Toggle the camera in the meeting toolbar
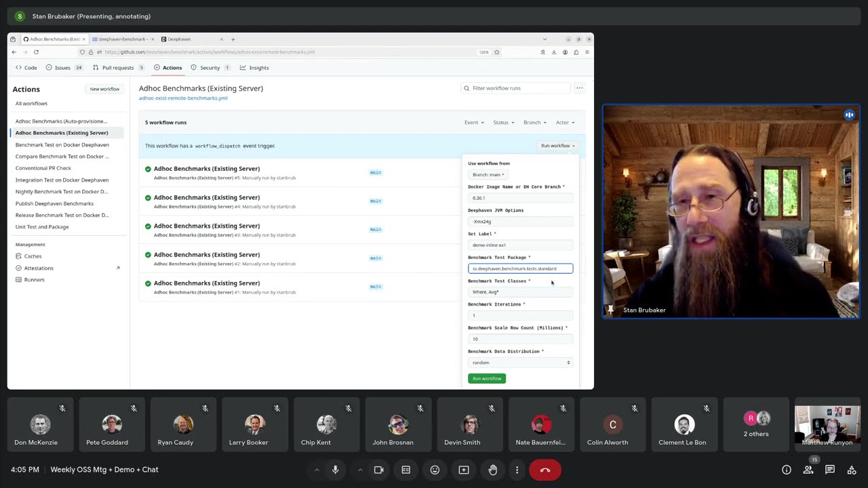The width and height of the screenshot is (868, 488). click(x=379, y=470)
